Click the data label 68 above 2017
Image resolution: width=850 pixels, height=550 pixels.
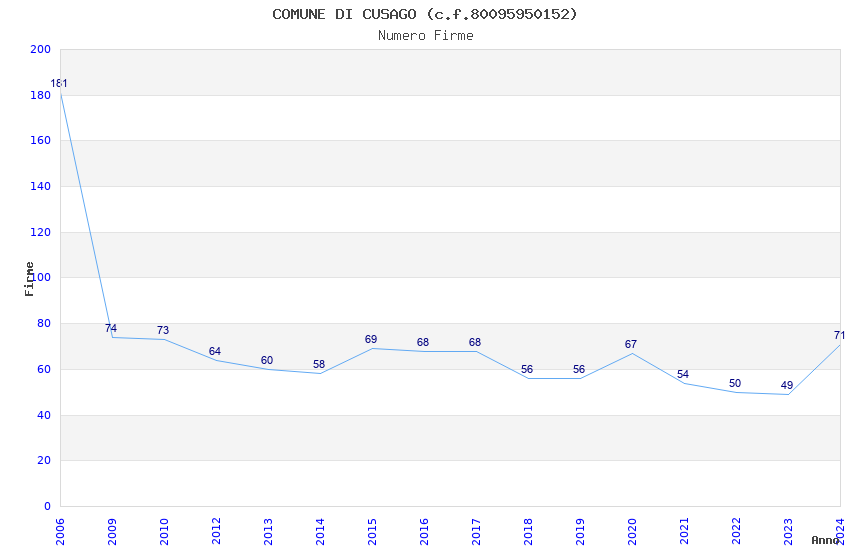475,342
